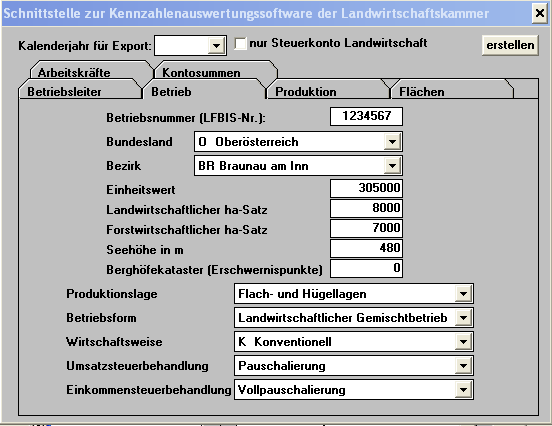552x426 pixels.
Task: Click the Einheitswert input field
Action: 366,188
